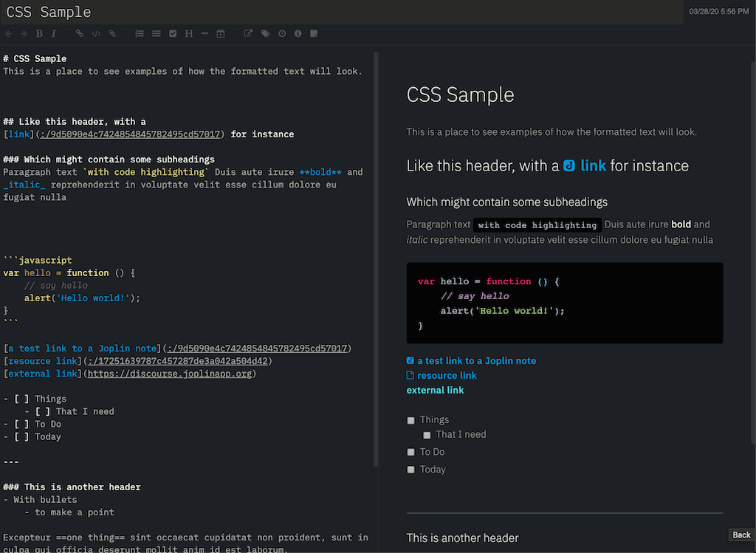756x553 pixels.
Task: Insert inline code with the code icon
Action: (96, 34)
